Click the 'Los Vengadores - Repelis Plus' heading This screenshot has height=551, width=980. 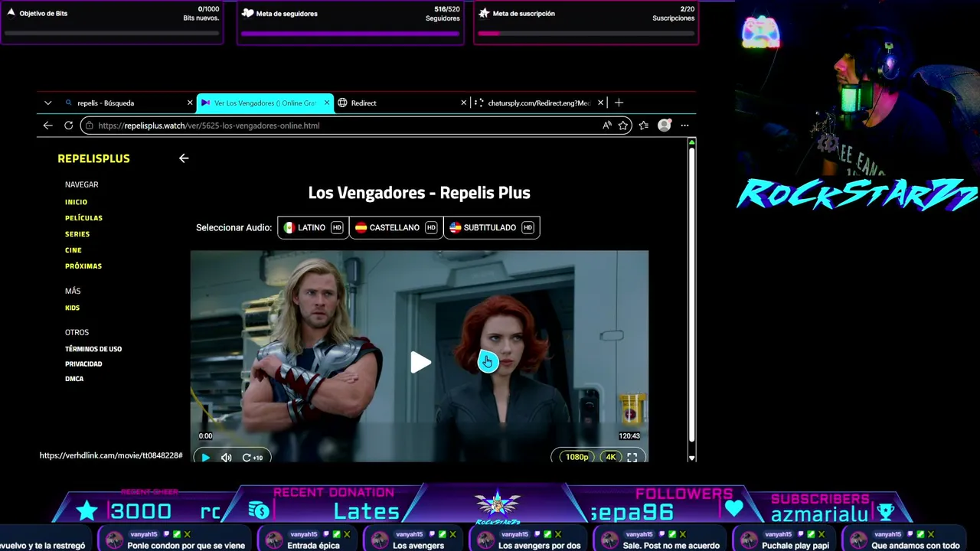419,193
